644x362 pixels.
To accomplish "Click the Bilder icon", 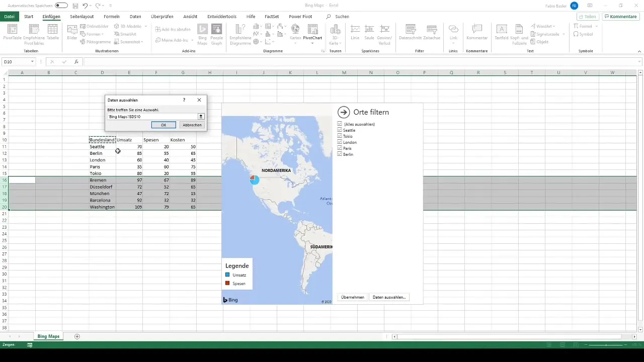I will pos(72,33).
